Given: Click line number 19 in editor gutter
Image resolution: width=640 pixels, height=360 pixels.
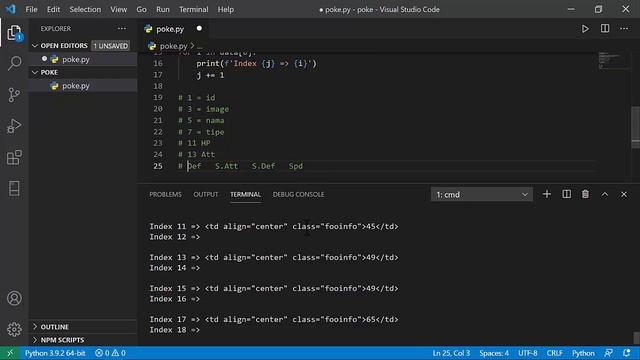Looking at the screenshot, I should tap(158, 98).
